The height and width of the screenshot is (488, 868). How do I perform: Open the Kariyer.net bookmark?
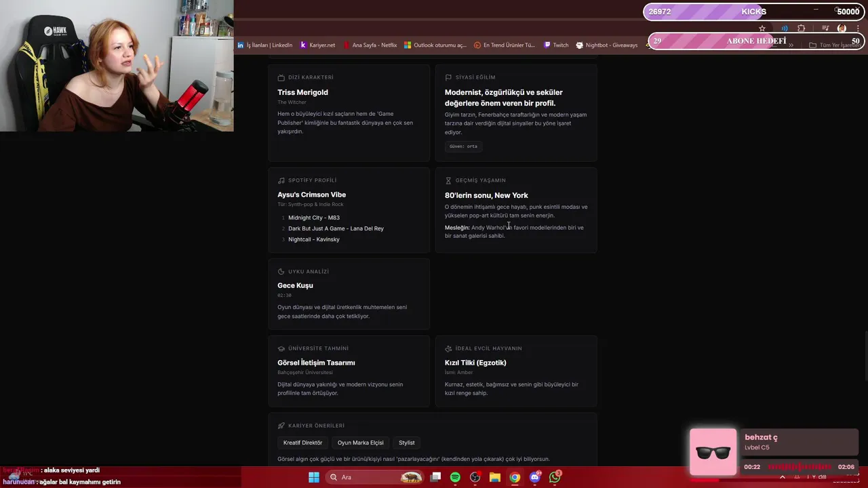[317, 45]
